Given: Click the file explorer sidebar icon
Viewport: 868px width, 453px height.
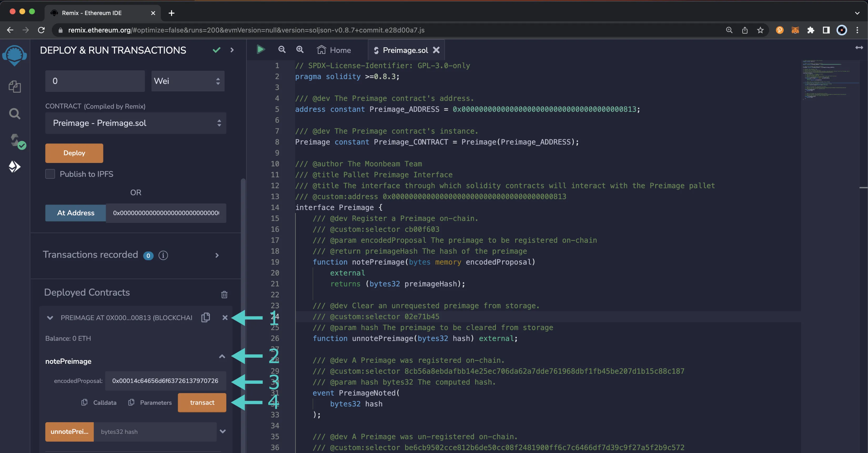Looking at the screenshot, I should [15, 87].
